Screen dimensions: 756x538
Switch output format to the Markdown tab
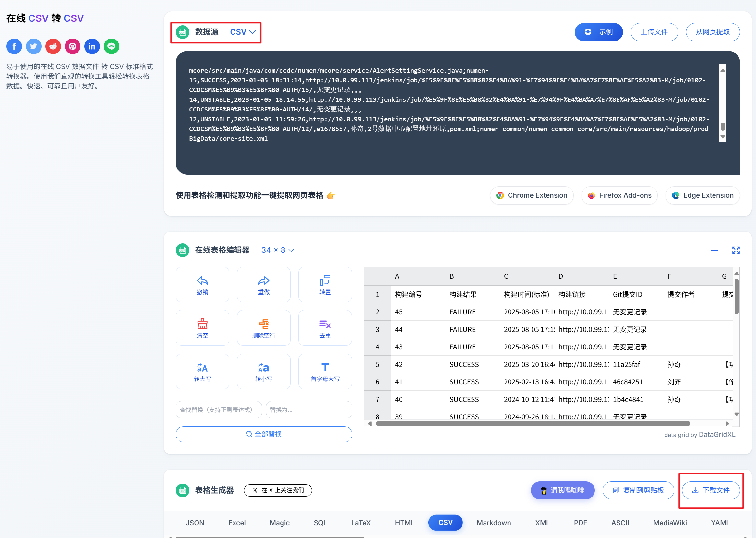coord(494,523)
